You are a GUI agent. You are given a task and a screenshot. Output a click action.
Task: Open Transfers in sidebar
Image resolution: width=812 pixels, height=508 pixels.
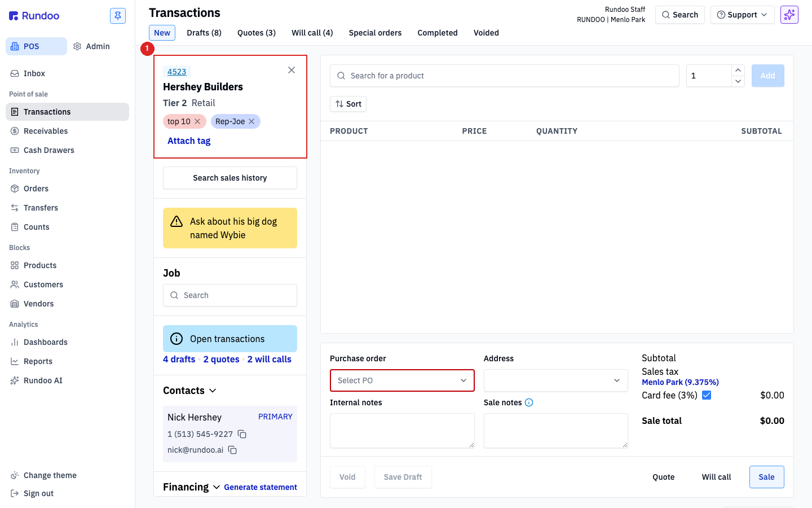click(67, 208)
